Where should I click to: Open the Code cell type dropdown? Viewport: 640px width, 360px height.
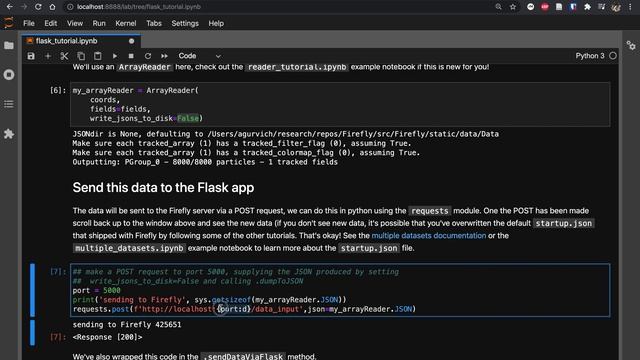(199, 56)
